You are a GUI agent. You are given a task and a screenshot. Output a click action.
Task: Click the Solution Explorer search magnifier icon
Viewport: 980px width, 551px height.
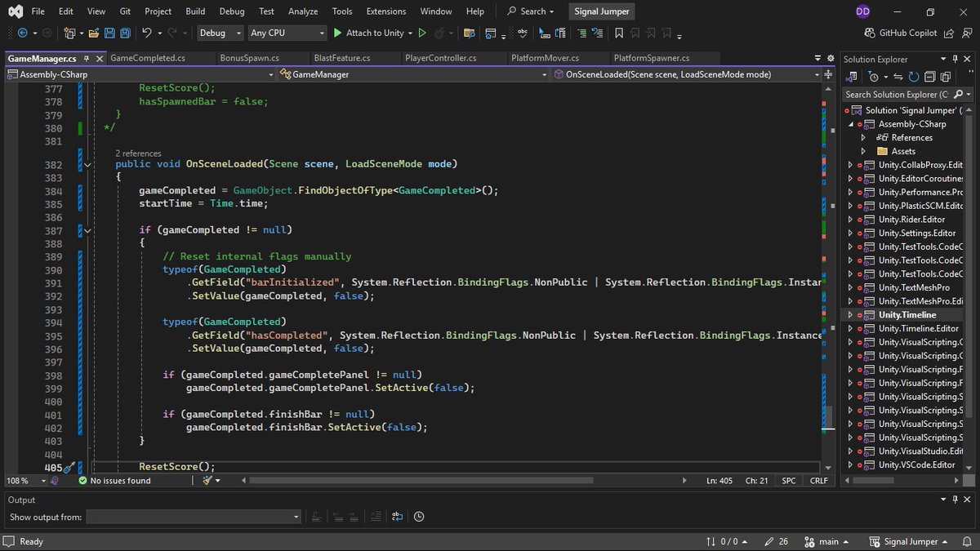pos(959,95)
